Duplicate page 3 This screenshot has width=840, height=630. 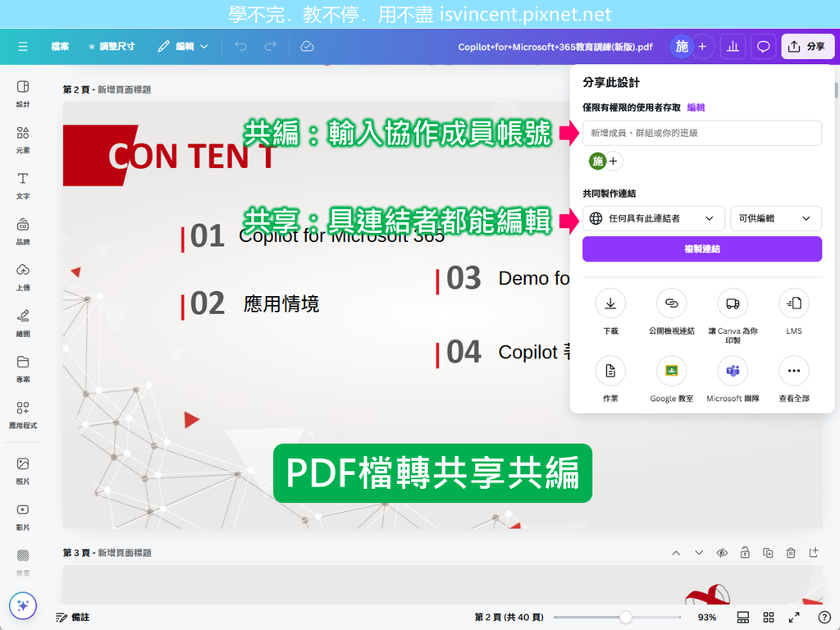pos(768,552)
